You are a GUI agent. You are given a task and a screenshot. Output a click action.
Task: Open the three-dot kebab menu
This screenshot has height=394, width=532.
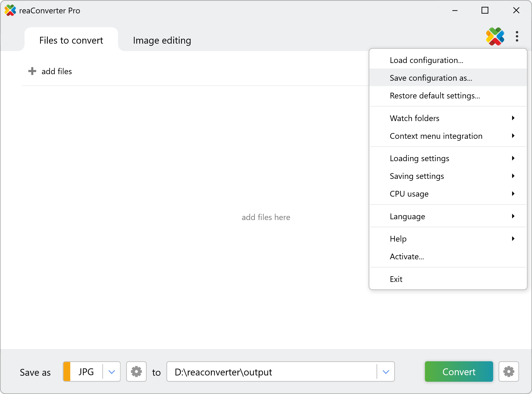point(517,37)
